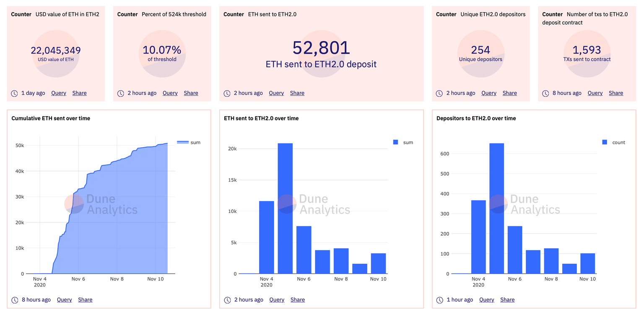This screenshot has width=644, height=314.
Task: Toggle the sum series on Cumulative ETH chart
Action: coord(192,143)
